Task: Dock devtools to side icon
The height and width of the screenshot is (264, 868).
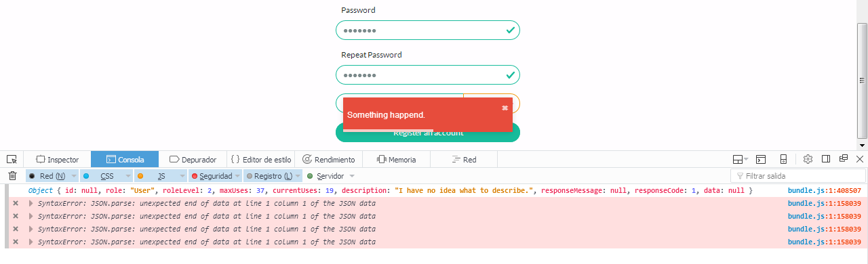Action: click(826, 160)
